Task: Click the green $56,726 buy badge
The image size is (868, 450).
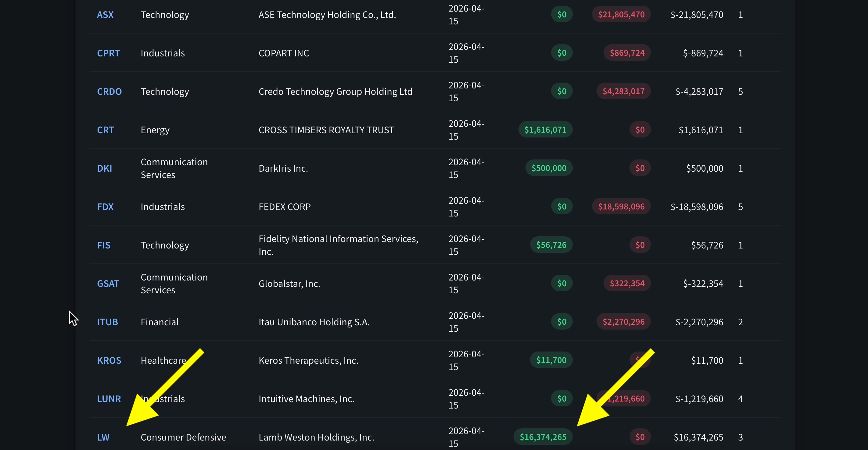Action: [551, 245]
